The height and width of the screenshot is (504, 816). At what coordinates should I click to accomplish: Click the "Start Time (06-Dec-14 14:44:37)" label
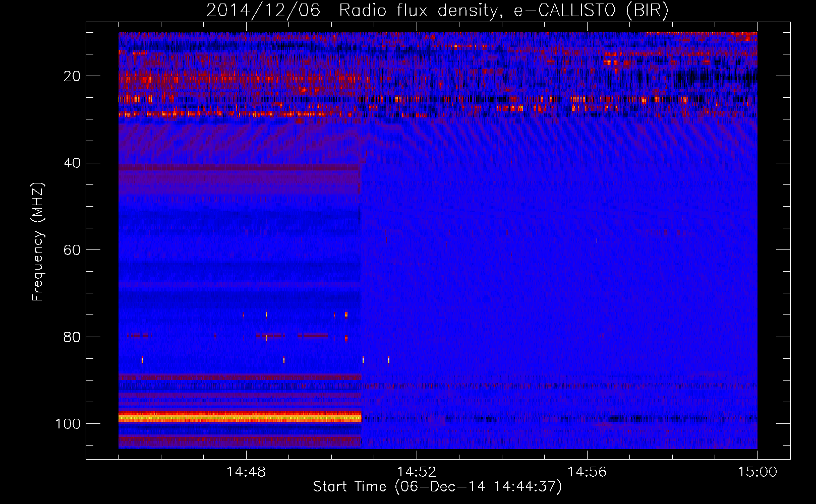point(437,487)
